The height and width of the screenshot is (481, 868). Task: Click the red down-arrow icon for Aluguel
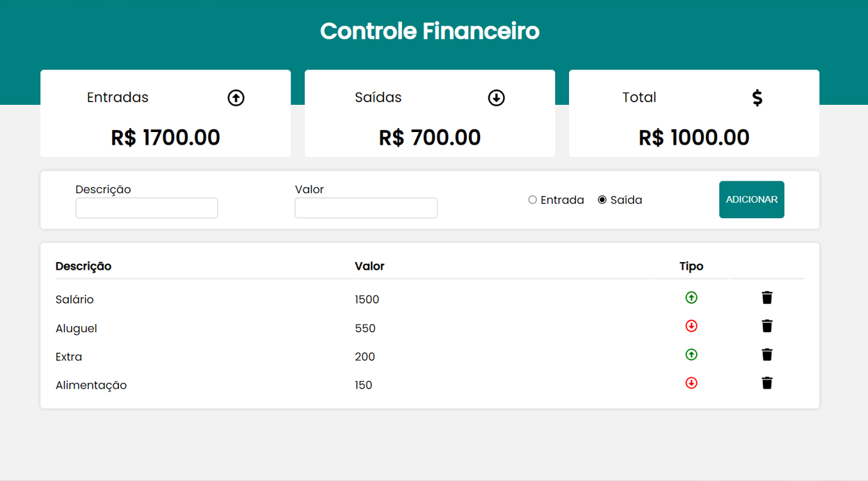[x=691, y=327]
